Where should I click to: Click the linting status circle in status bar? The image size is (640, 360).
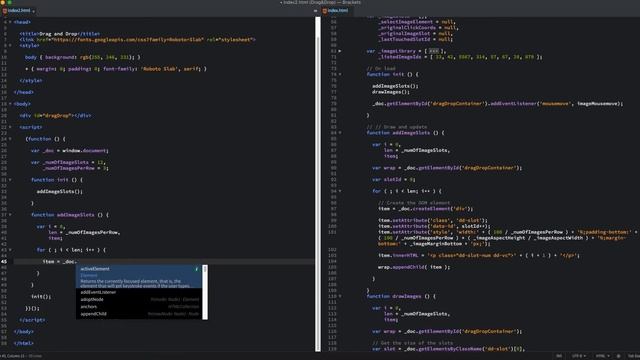click(618, 356)
